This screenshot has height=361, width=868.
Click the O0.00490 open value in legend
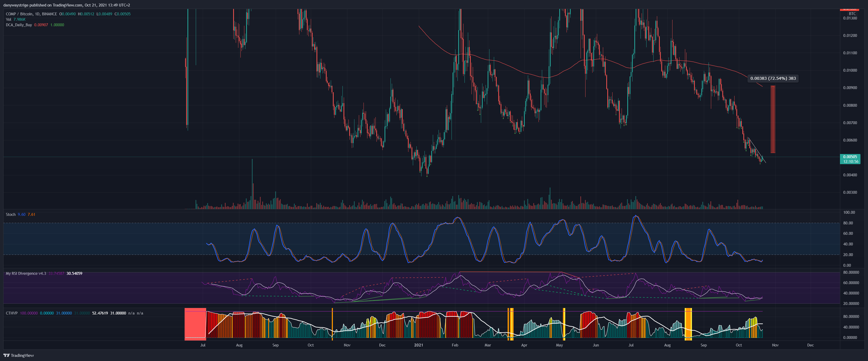coord(68,14)
